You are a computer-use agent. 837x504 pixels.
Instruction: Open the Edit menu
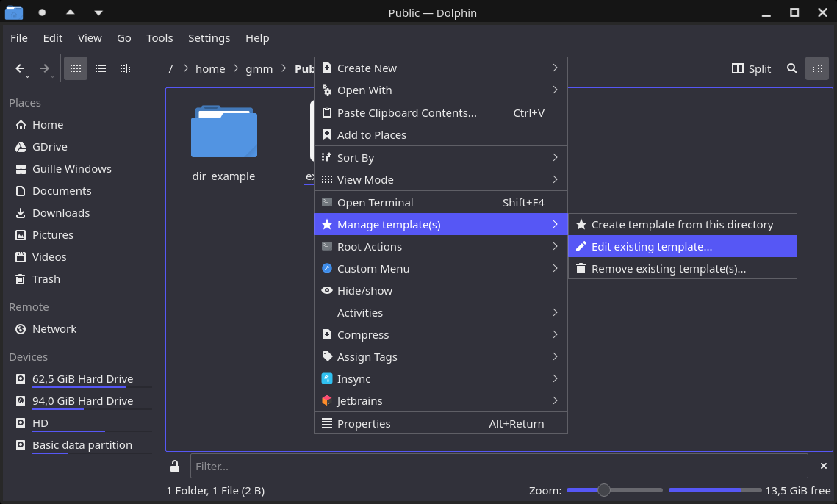tap(53, 38)
